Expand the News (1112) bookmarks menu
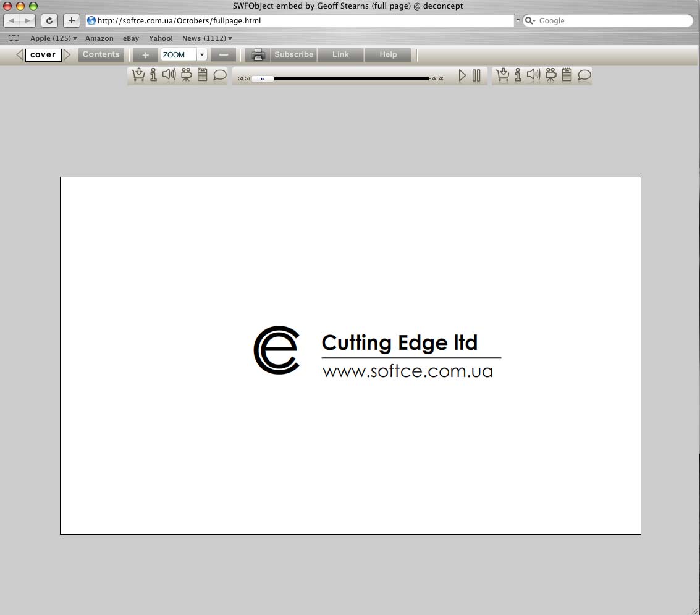Viewport: 700px width, 615px height. [207, 38]
